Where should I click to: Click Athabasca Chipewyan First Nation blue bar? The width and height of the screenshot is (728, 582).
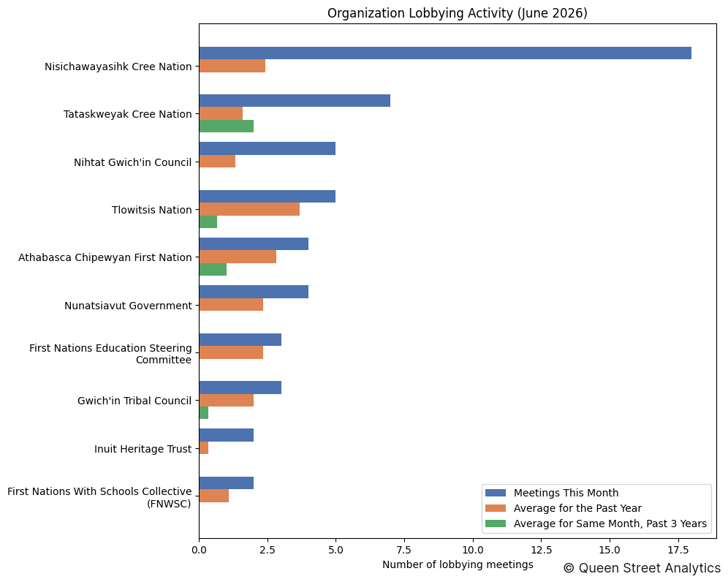(254, 244)
